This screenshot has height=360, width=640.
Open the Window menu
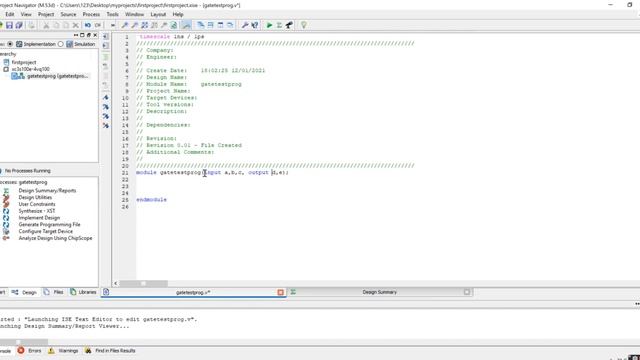click(134, 14)
